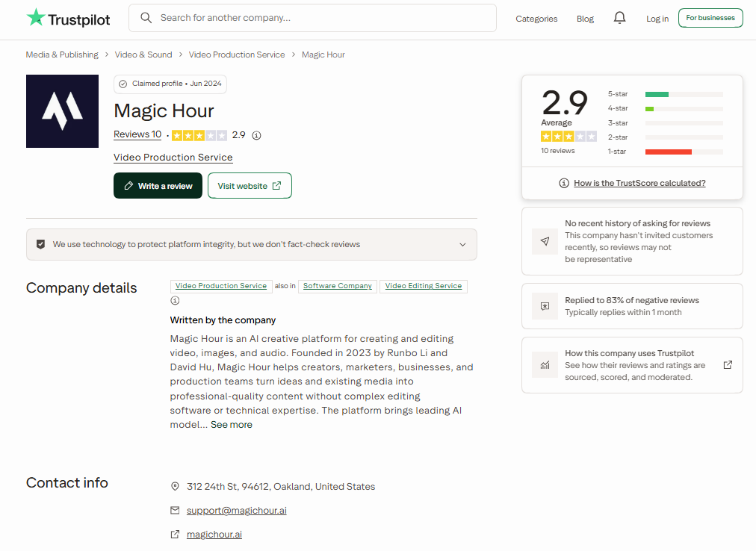Open the notifications bell
756x551 pixels.
(619, 18)
